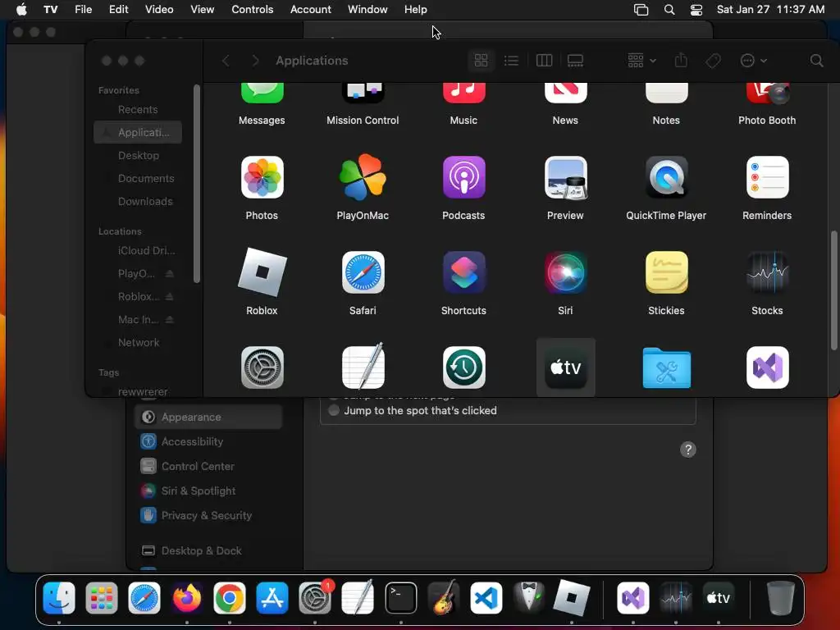Open the help button in System Settings

pyautogui.click(x=688, y=450)
